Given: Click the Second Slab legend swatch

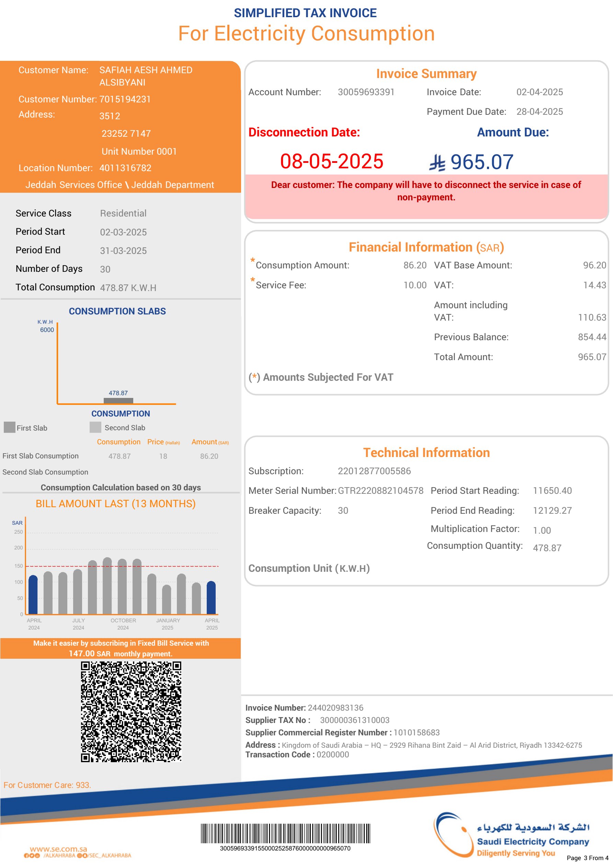Looking at the screenshot, I should (x=95, y=427).
